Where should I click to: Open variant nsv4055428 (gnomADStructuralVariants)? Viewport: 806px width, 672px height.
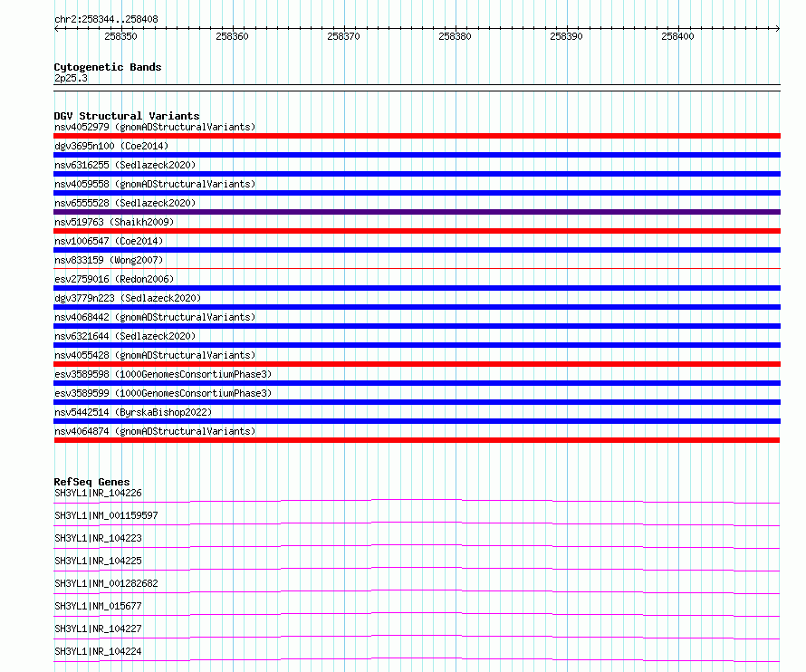tap(155, 355)
